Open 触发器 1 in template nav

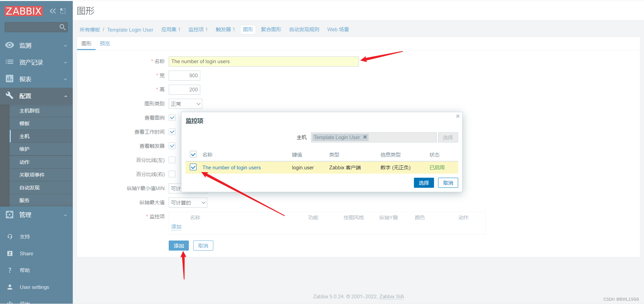point(225,30)
